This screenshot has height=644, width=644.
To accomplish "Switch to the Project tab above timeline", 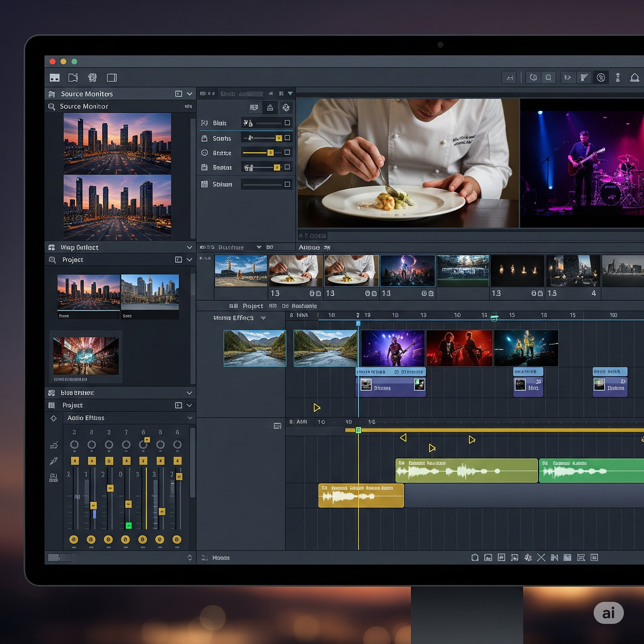I will (x=252, y=306).
